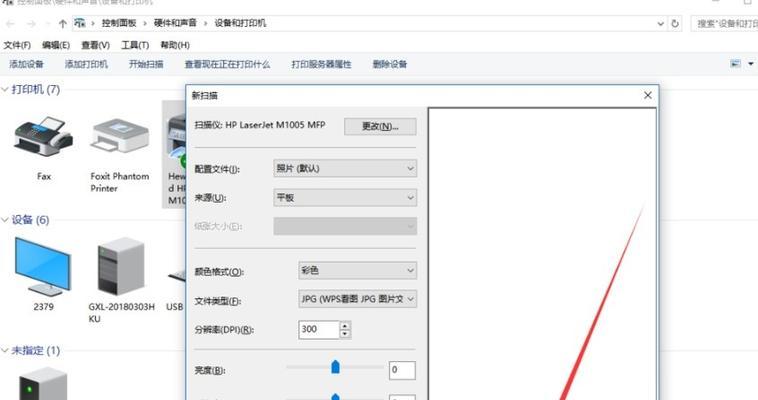The width and height of the screenshot is (758, 400).
Task: Open the 查看(V) menu
Action: [95, 45]
